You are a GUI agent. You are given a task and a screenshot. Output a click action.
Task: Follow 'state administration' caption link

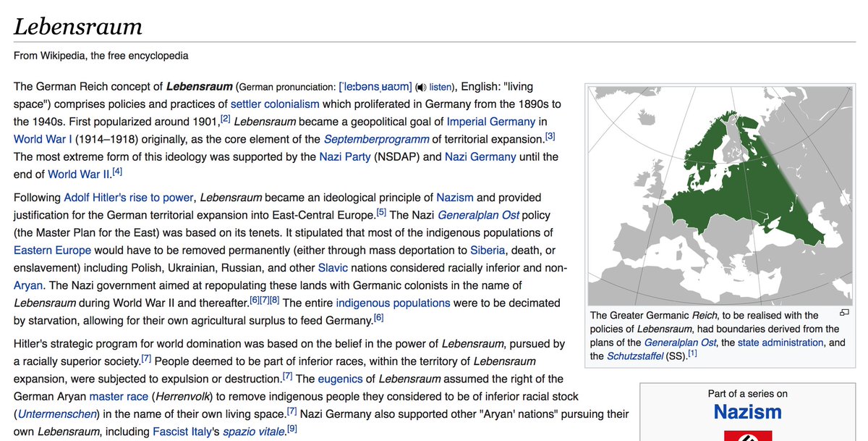(780, 343)
